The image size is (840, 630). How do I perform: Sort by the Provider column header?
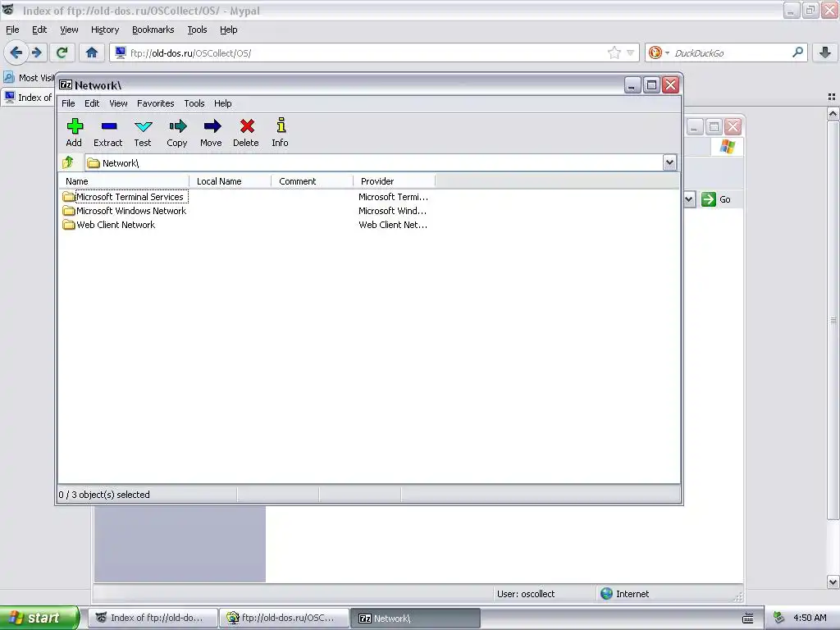coord(395,181)
